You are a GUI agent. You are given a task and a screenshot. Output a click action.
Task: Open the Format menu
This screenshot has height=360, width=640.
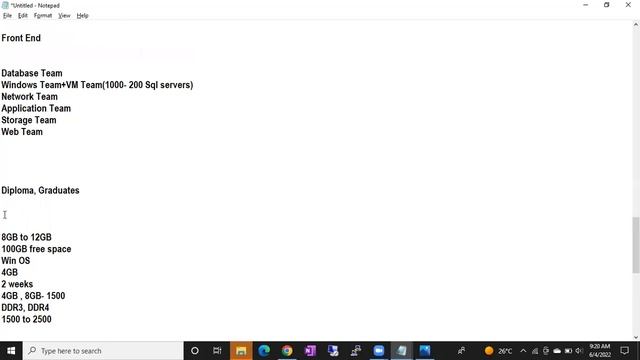point(43,16)
